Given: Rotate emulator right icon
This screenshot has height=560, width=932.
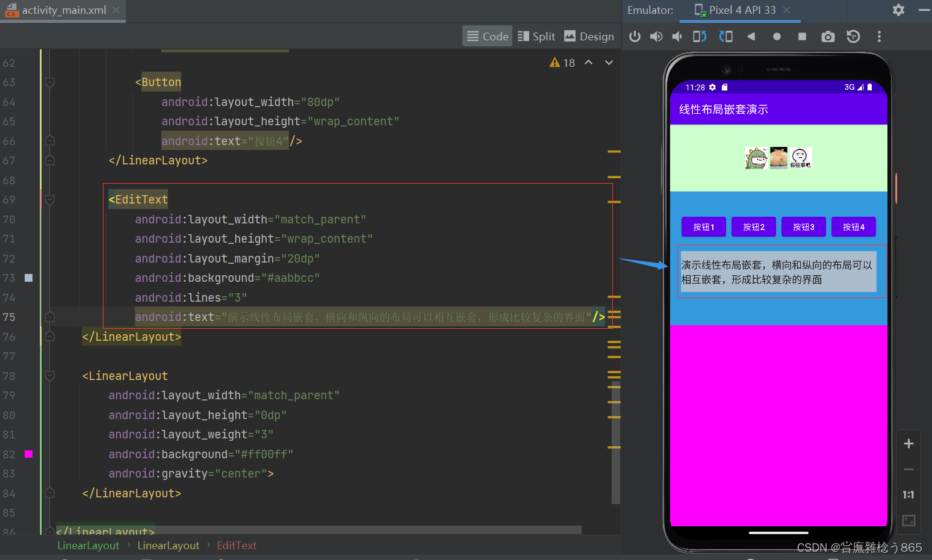Looking at the screenshot, I should [x=725, y=37].
